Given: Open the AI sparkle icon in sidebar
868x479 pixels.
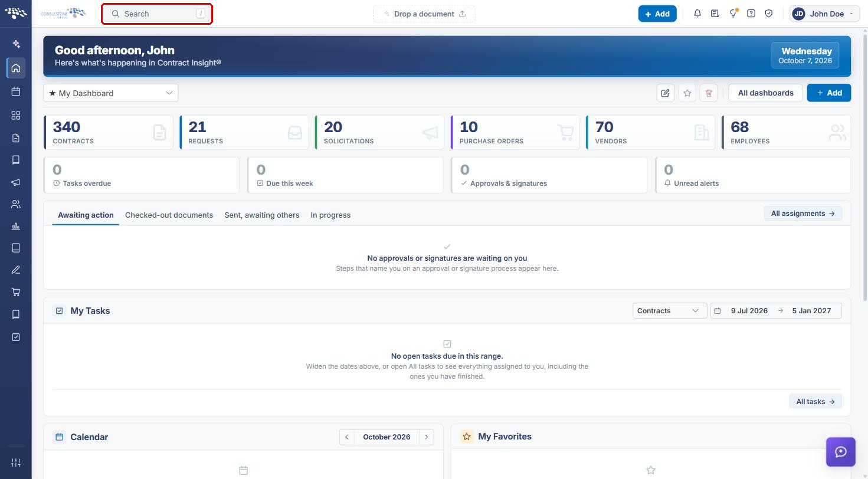Looking at the screenshot, I should [x=16, y=44].
